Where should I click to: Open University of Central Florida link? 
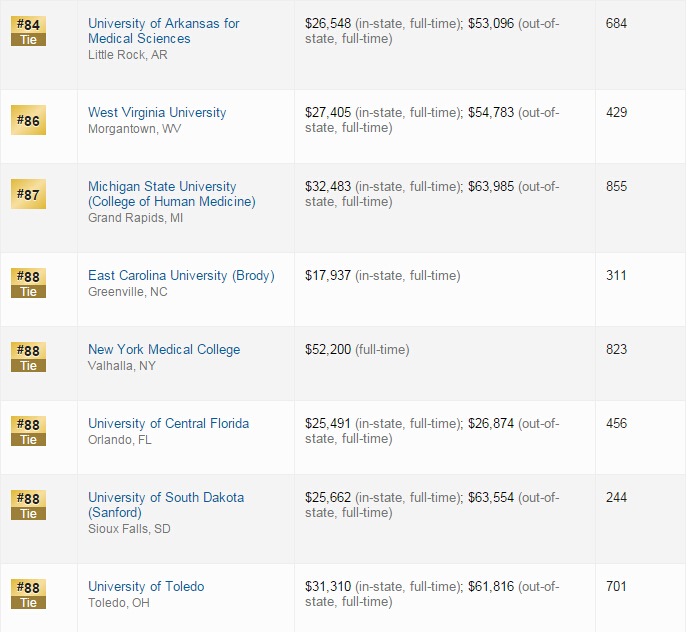(168, 423)
